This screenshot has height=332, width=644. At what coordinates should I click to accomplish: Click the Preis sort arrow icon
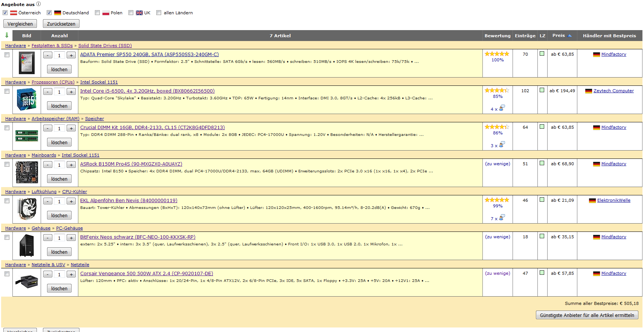tap(569, 35)
